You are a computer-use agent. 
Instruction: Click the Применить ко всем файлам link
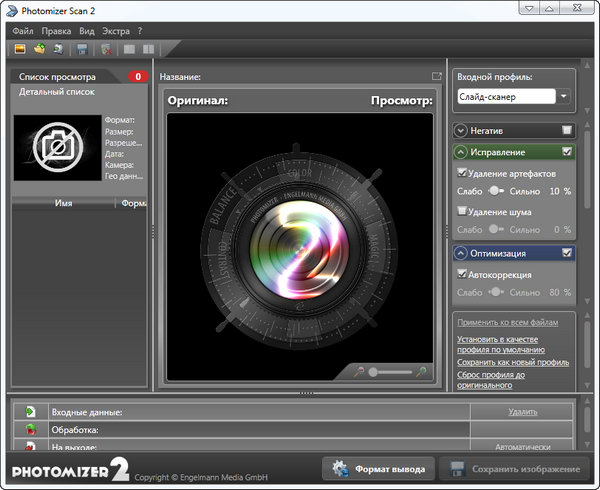[x=507, y=322]
